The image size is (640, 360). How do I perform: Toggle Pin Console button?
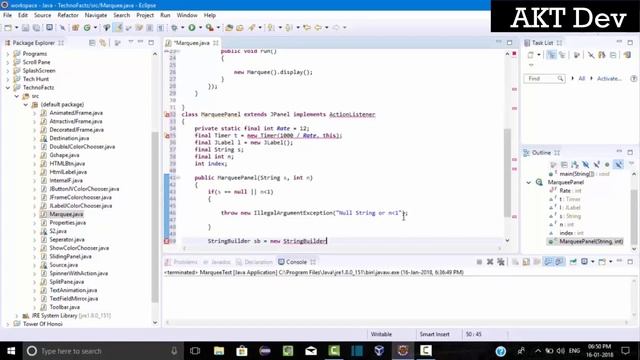tap(573, 262)
